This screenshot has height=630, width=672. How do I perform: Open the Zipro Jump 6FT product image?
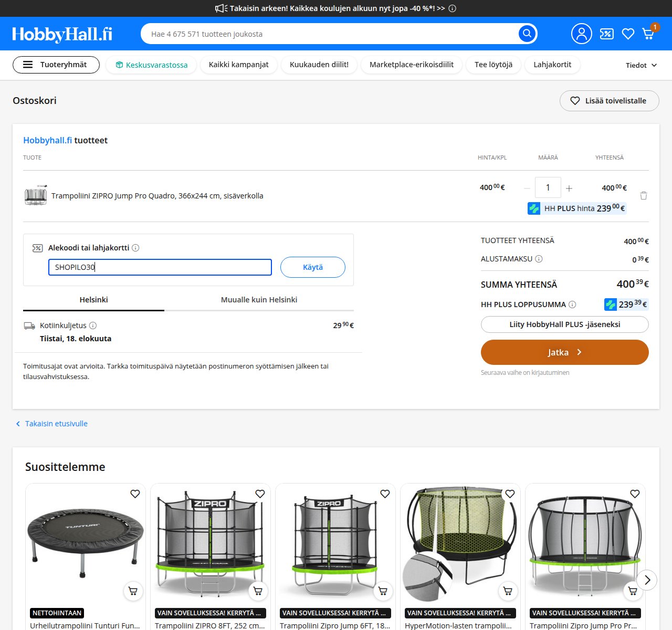[335, 544]
